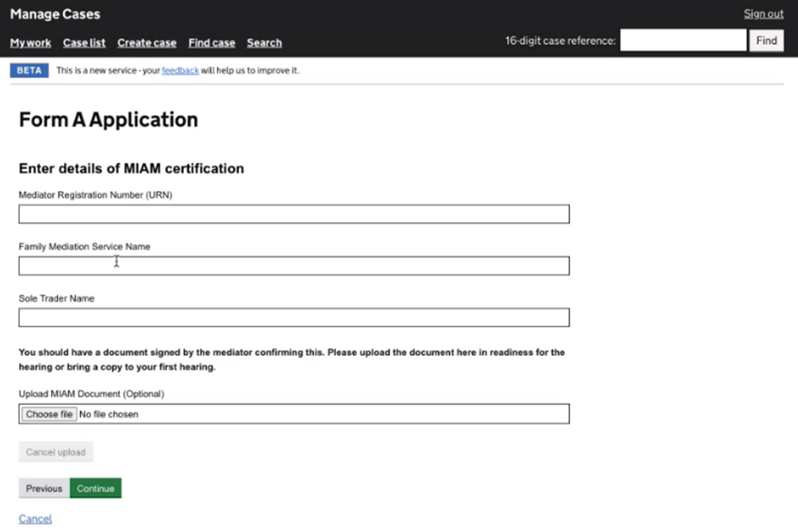Focus the 16-digit case reference field
Screen dimensions: 798x532
[x=682, y=41]
